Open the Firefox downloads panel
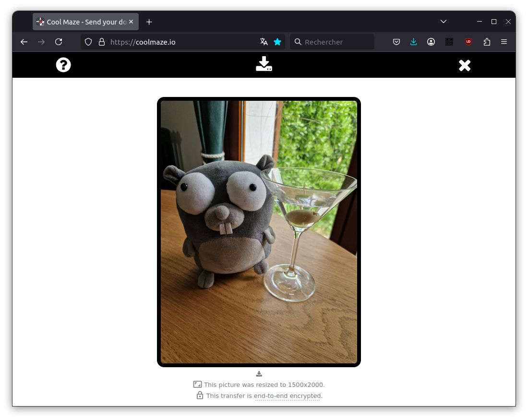Viewport: 528px width, 420px height. (x=413, y=42)
